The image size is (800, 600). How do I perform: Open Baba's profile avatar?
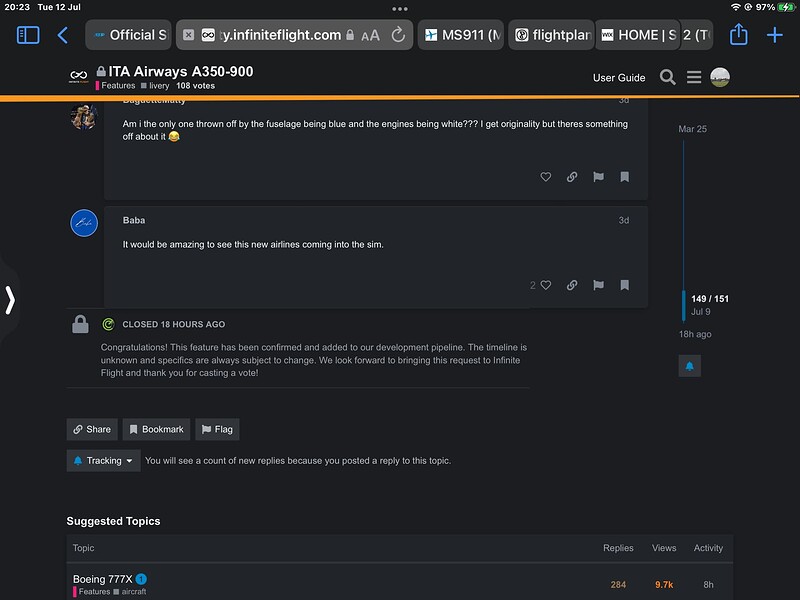click(84, 223)
